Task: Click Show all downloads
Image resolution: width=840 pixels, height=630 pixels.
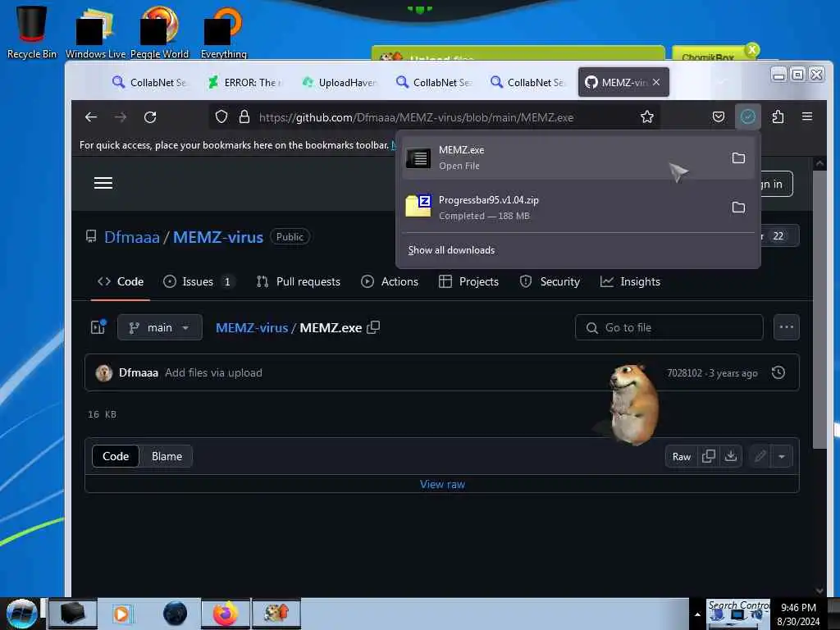Action: pyautogui.click(x=451, y=250)
